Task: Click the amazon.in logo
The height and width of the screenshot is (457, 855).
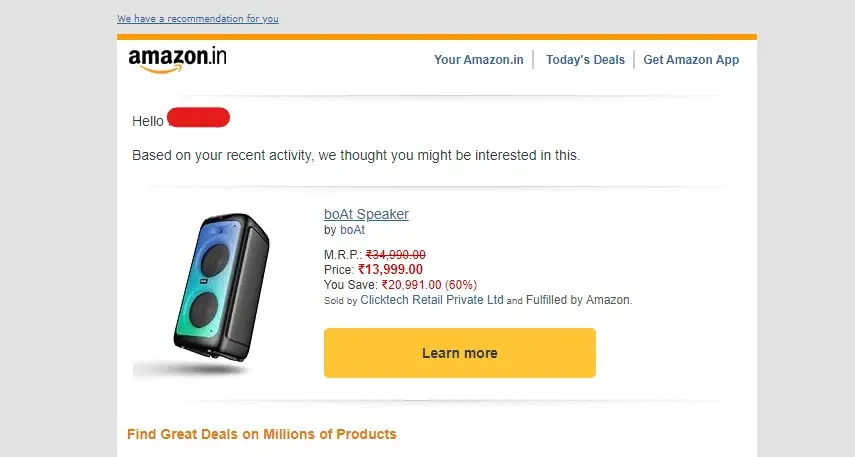Action: pos(177,59)
